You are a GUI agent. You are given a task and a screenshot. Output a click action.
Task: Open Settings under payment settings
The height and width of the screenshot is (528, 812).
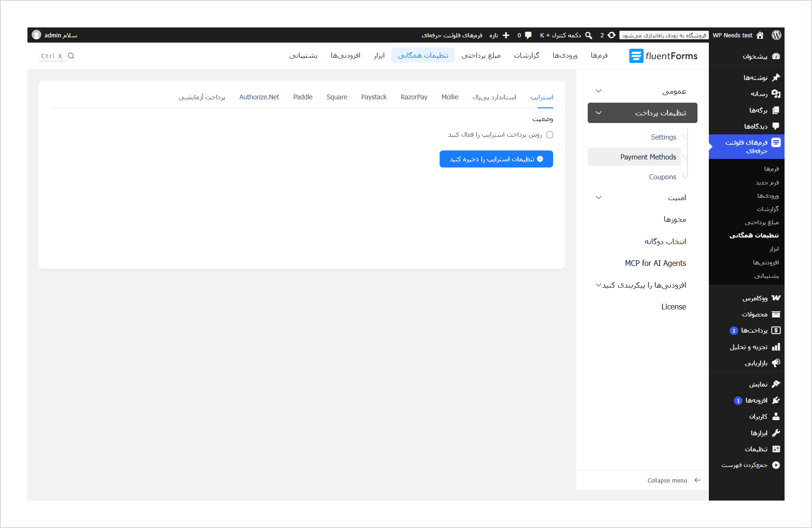click(663, 137)
